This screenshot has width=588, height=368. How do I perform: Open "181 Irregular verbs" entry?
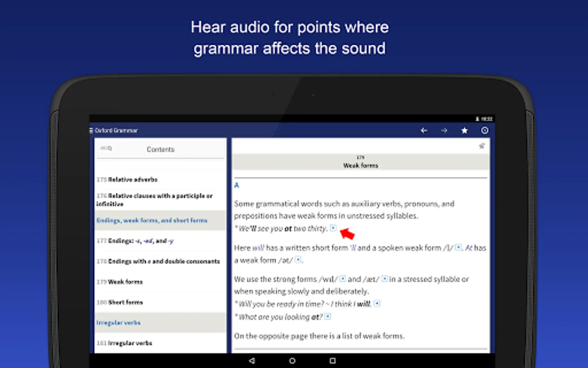(x=160, y=343)
